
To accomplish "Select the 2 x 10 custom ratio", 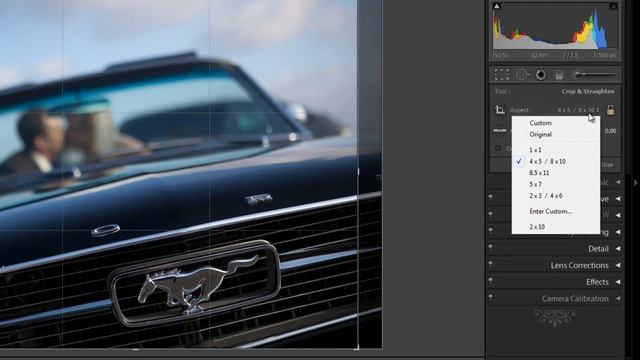I will tap(556, 227).
